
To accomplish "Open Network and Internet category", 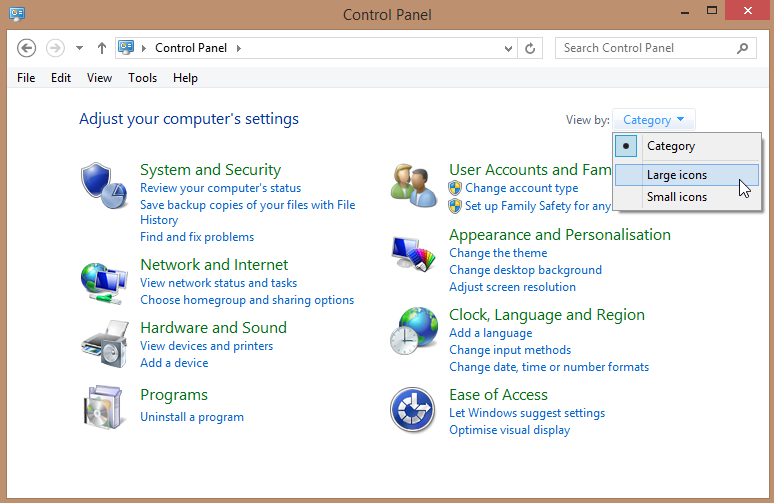I will click(x=214, y=265).
